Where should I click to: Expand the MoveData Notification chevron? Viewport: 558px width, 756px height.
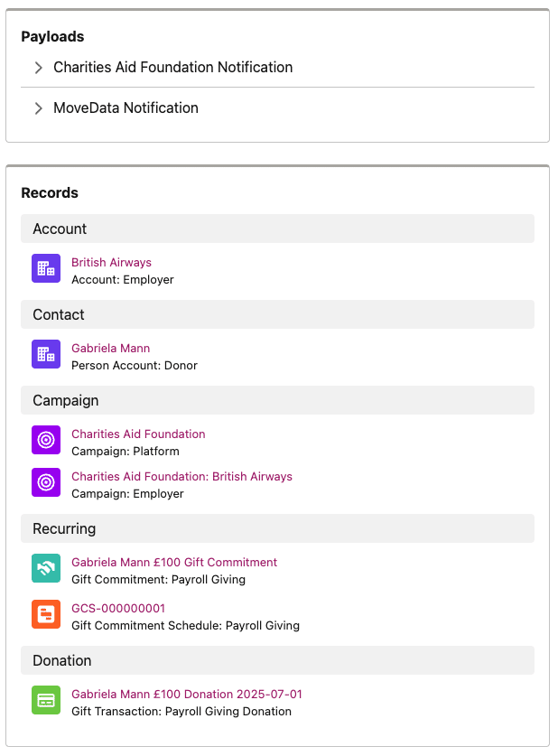click(39, 108)
